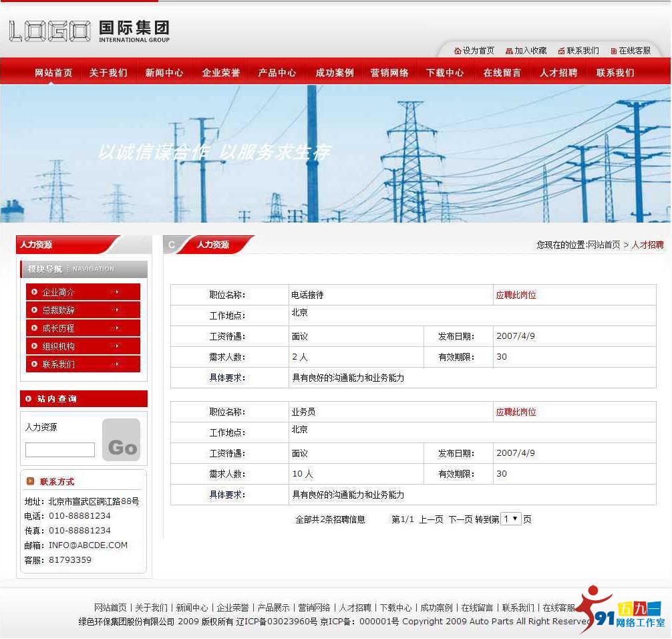Click 总裁致辞 in the sidebar menu
This screenshot has height=639, width=672.
pyautogui.click(x=59, y=310)
